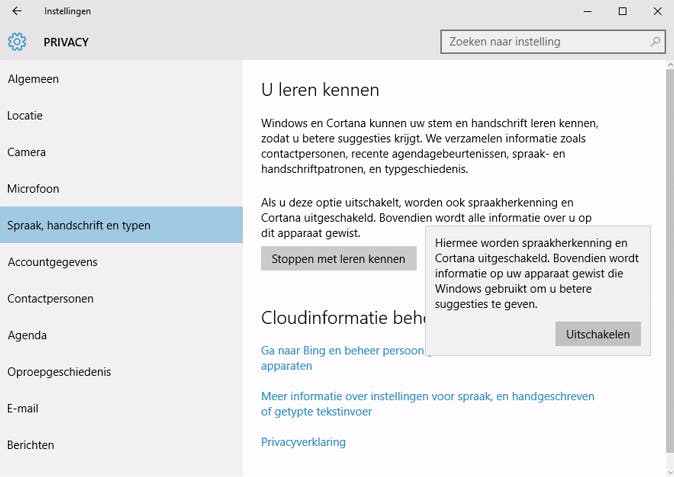
Task: Close the Instellingen window
Action: point(656,11)
